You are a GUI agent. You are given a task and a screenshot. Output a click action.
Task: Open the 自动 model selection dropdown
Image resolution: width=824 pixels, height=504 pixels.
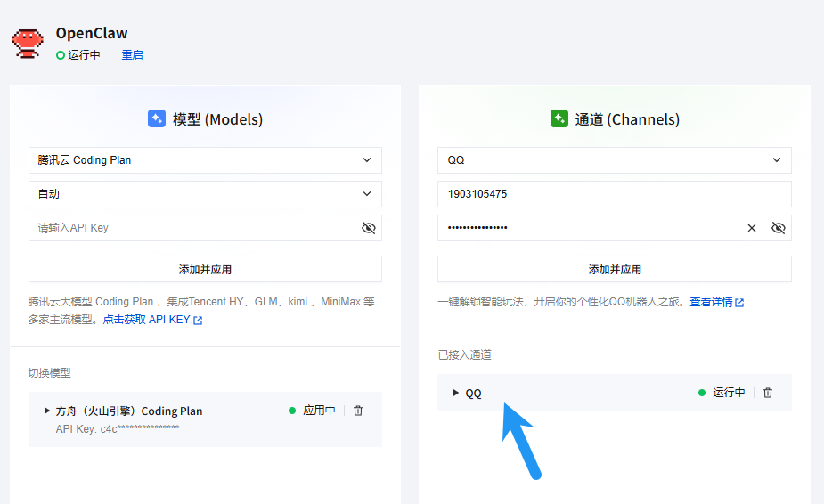205,194
